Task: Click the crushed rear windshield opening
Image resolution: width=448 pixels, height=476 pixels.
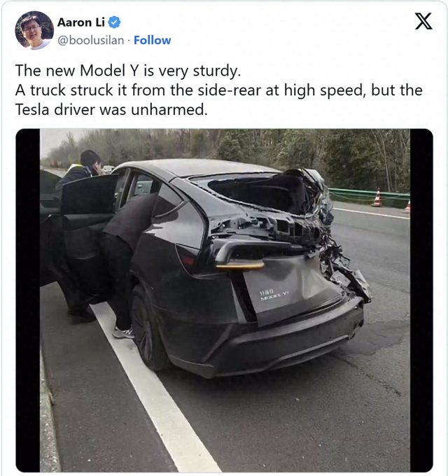Action: (x=258, y=192)
